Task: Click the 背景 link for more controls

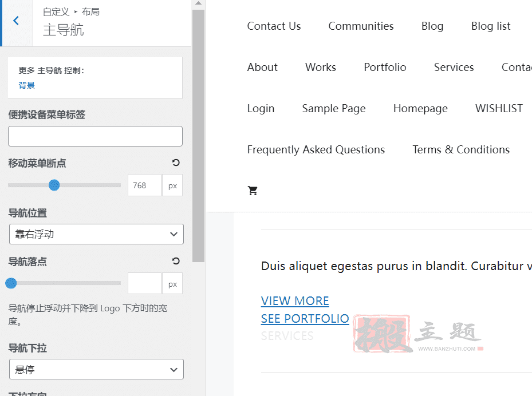Action: (x=27, y=85)
